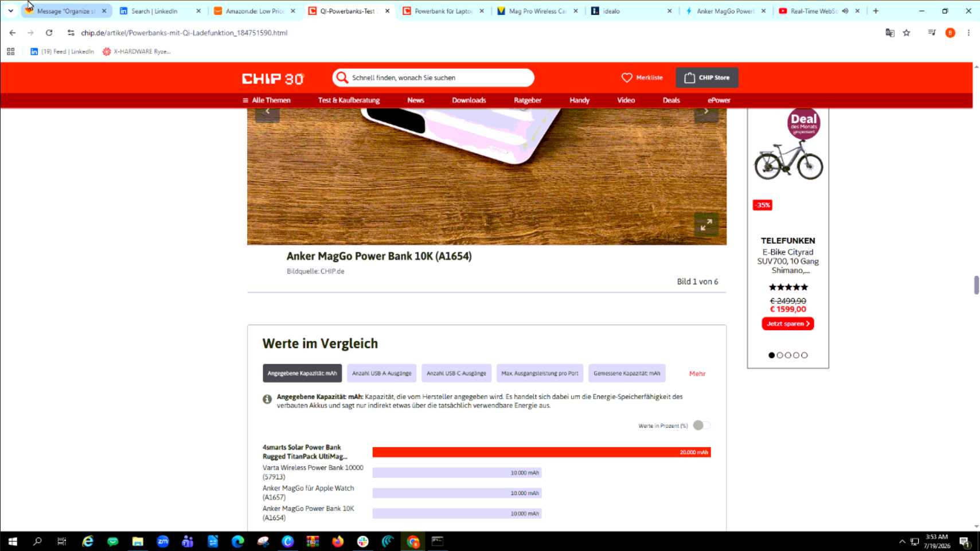Go back to the previous page
The height and width of the screenshot is (551, 980).
tap(13, 33)
